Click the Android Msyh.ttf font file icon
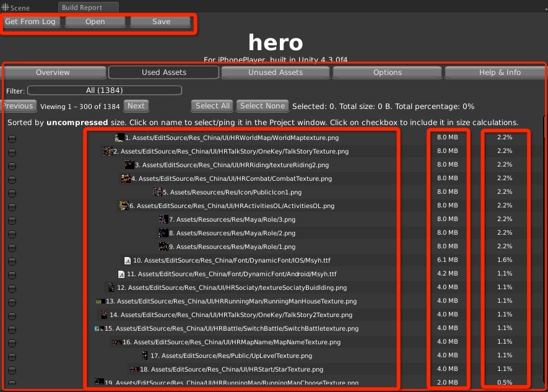This screenshot has height=392, width=548. [x=121, y=274]
